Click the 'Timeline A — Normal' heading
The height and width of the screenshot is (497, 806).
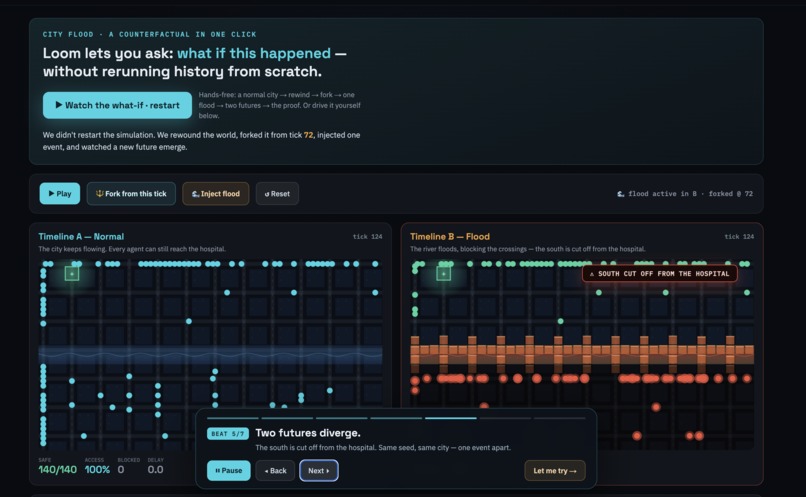pos(81,236)
